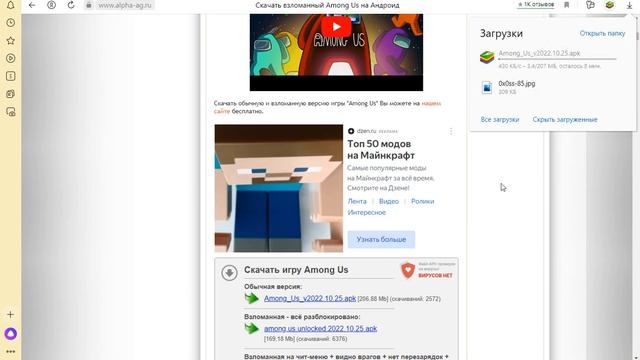Bookmark this page with the toolbar icon

(x=567, y=5)
